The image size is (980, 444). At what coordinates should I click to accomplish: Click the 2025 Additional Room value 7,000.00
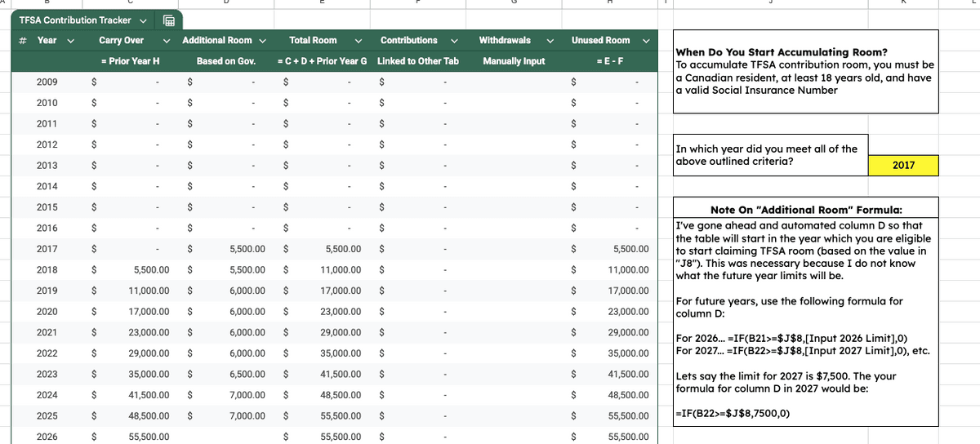pos(245,415)
